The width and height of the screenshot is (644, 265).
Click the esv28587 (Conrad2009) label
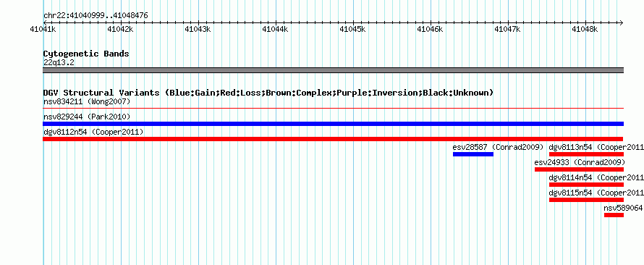tap(499, 147)
